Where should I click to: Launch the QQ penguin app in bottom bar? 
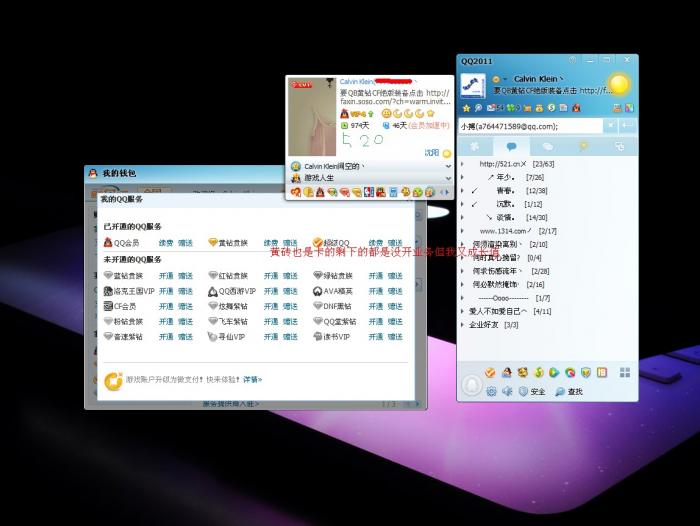(x=506, y=372)
